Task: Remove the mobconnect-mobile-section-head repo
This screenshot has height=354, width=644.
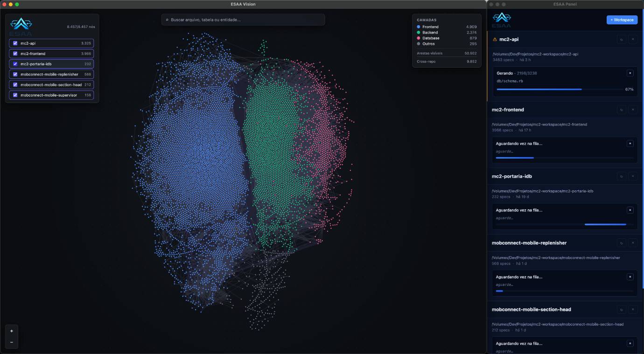Action: point(633,310)
